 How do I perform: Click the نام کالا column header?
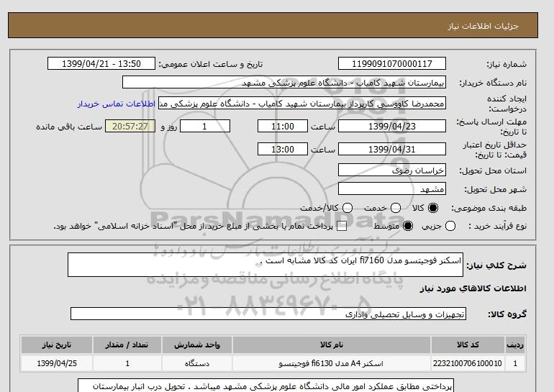click(x=332, y=345)
